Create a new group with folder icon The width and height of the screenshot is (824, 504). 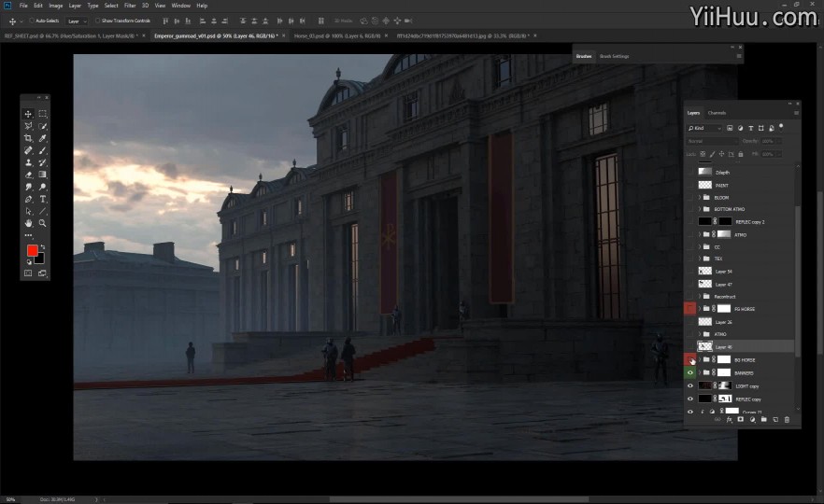[763, 419]
